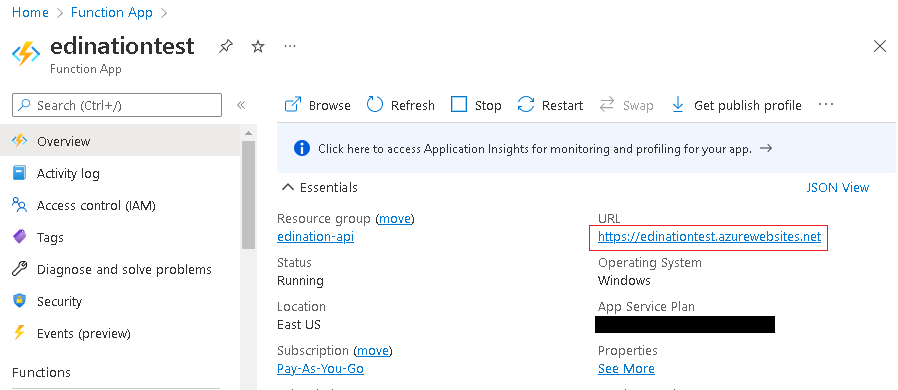
Task: Click the Functions section heading
Action: pos(41,372)
